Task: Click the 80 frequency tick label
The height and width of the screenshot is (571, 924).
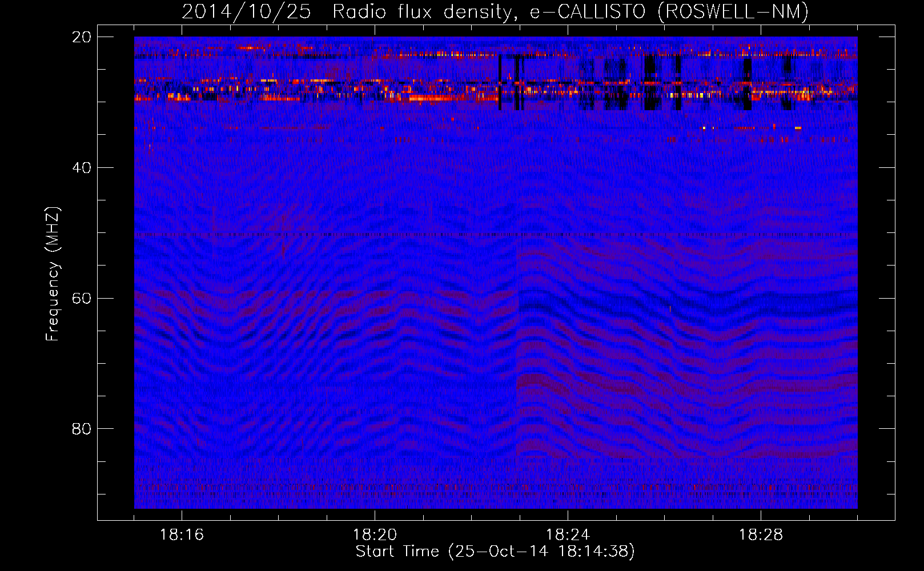Action: pos(82,429)
